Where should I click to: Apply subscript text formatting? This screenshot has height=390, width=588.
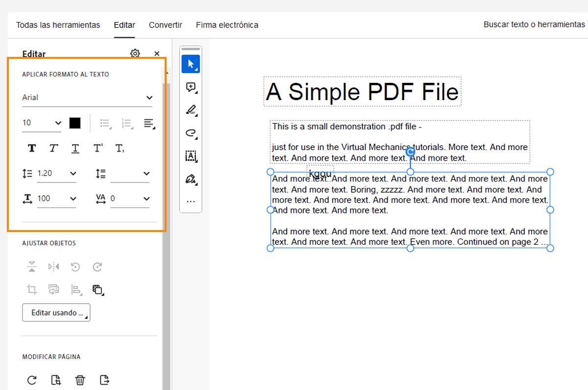tap(120, 148)
